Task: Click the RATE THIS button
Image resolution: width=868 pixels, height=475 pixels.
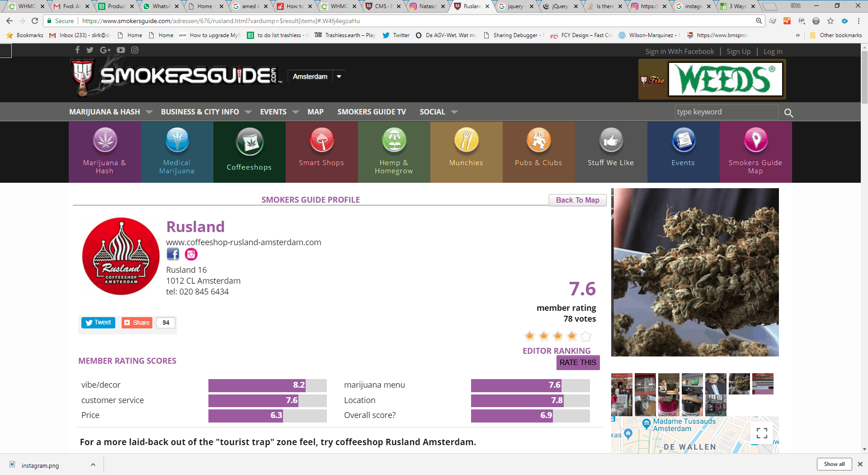Action: click(x=578, y=362)
